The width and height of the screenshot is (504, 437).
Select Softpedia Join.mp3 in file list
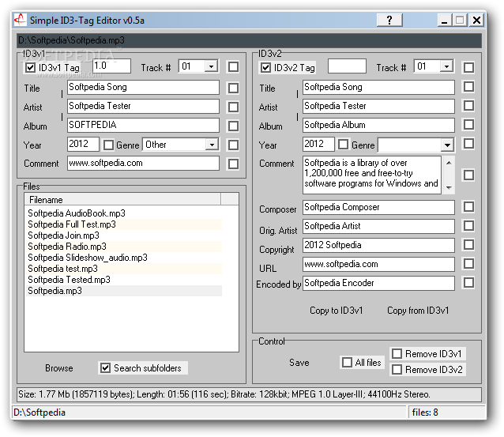(124, 235)
